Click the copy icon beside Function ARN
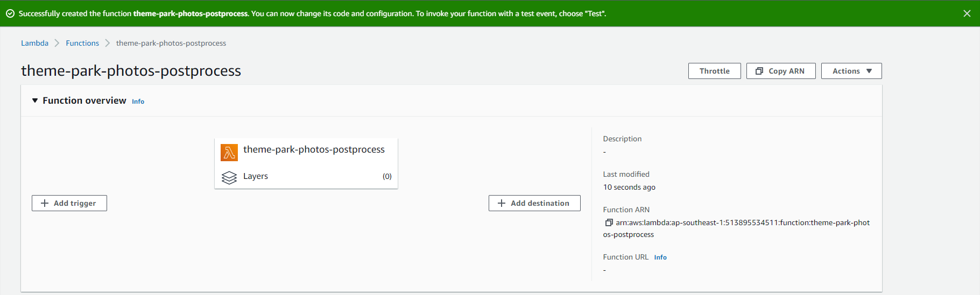The width and height of the screenshot is (980, 295). (609, 222)
